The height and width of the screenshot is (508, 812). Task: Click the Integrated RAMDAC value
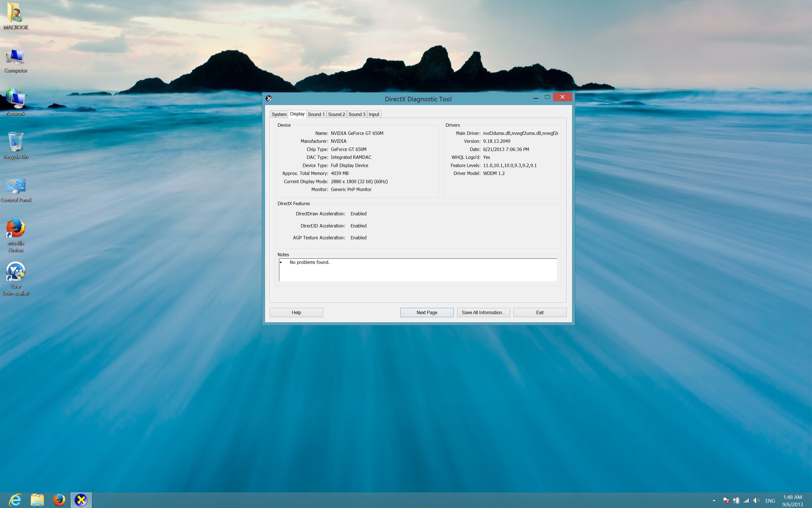pos(351,157)
